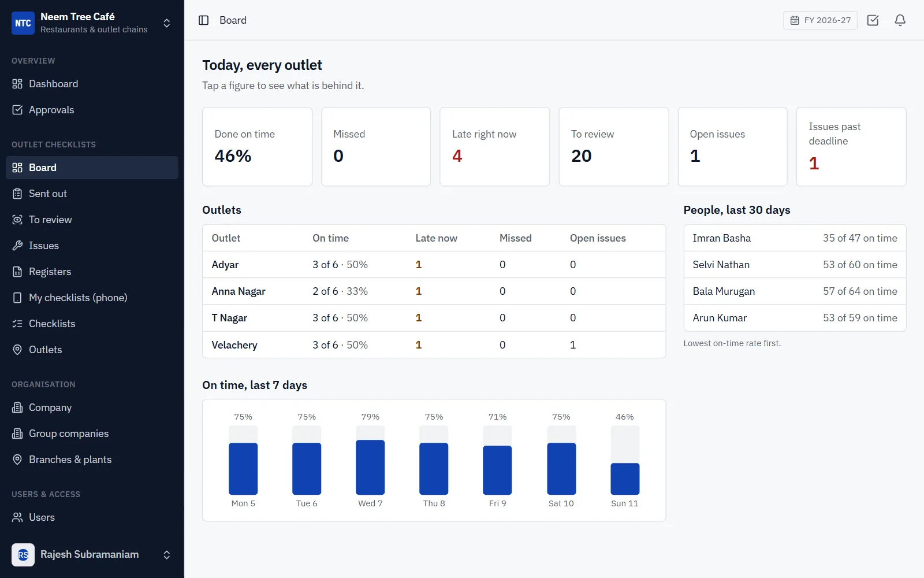The height and width of the screenshot is (578, 924).
Task: Select the Velachery outlet row
Action: coord(434,344)
